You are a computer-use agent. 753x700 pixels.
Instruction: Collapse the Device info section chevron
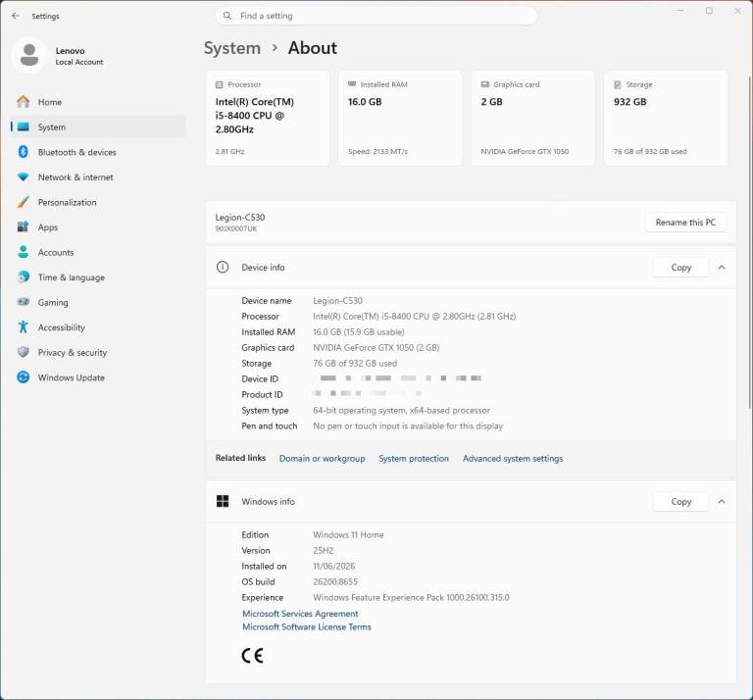point(722,268)
